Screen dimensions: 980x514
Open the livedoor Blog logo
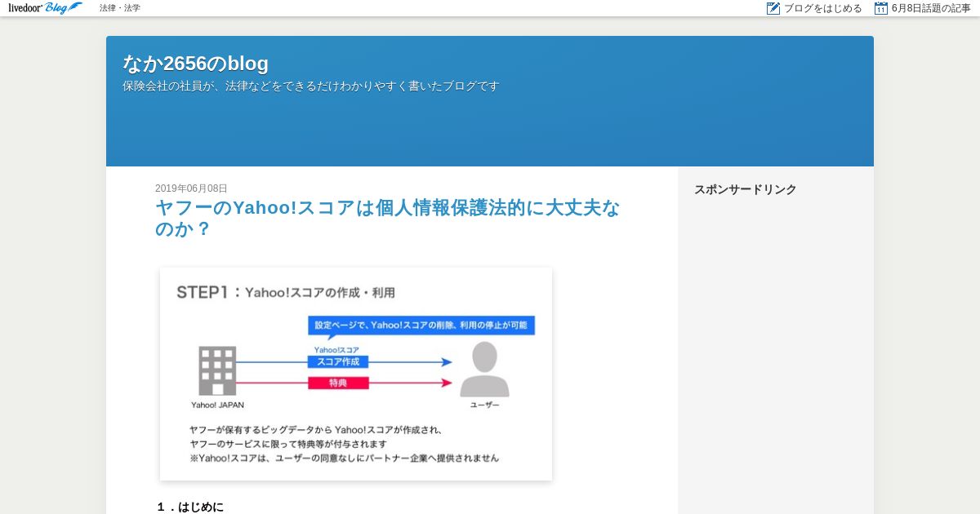(46, 8)
